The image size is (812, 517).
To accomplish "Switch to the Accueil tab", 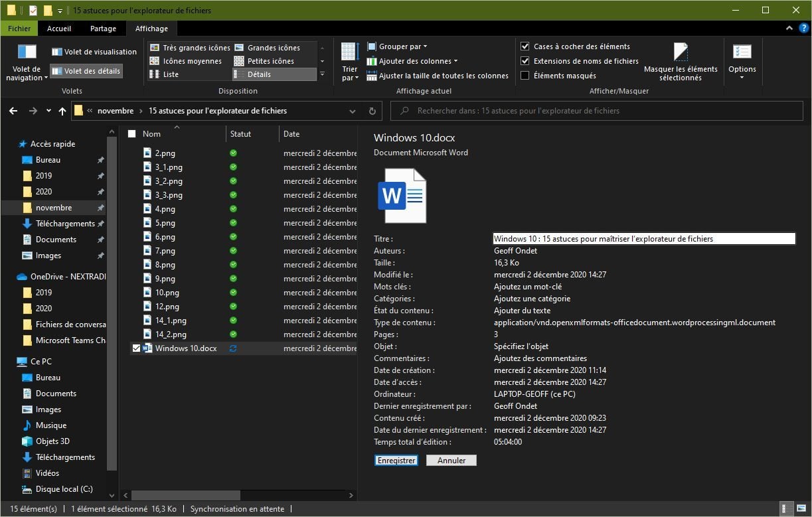I will coord(59,29).
